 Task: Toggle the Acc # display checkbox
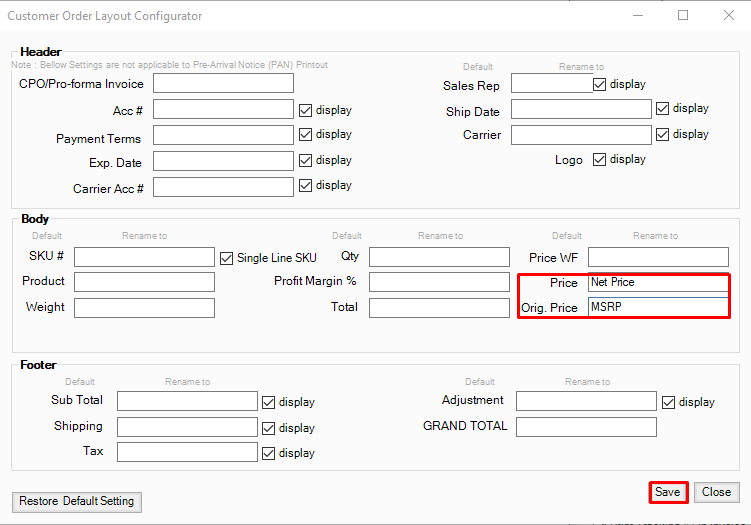(306, 110)
